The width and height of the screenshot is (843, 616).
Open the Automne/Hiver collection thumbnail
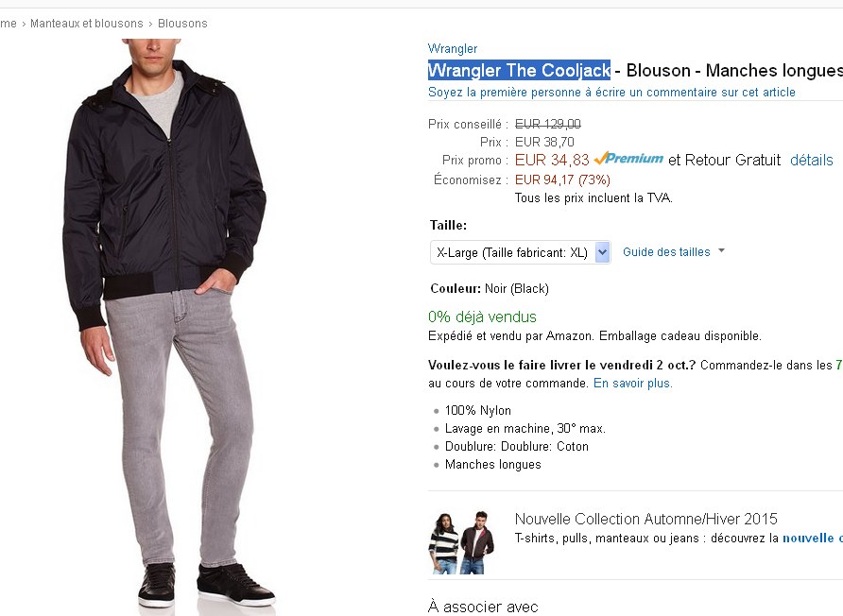[463, 542]
